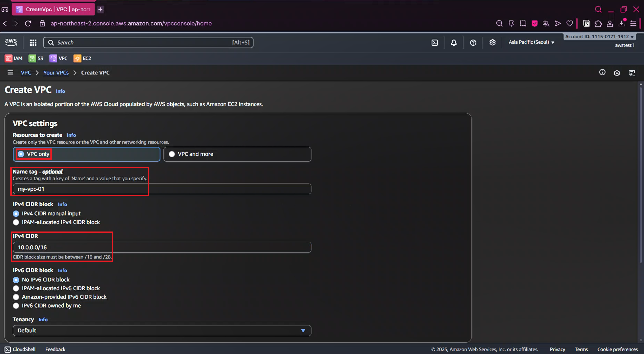The image size is (644, 354).
Task: Open the AWS services grid menu
Action: coord(33,43)
